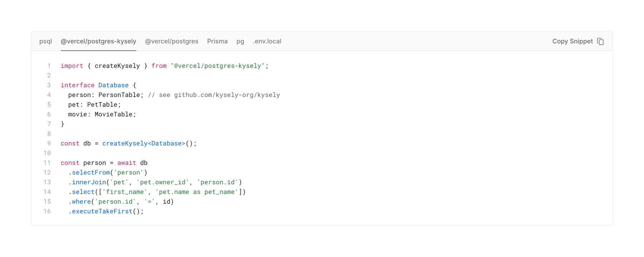Viewport: 644px width, 257px height.
Task: Open the @vercel/postgres tab
Action: tap(172, 41)
